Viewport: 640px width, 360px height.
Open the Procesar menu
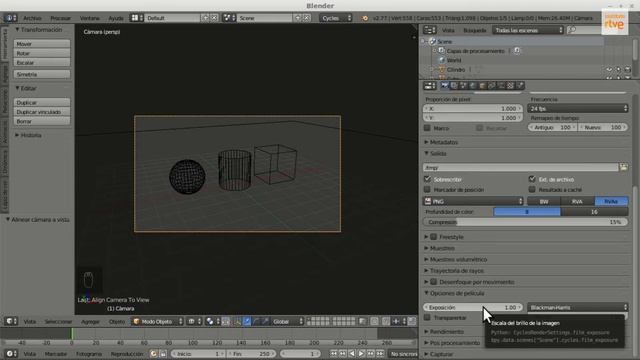(60, 18)
